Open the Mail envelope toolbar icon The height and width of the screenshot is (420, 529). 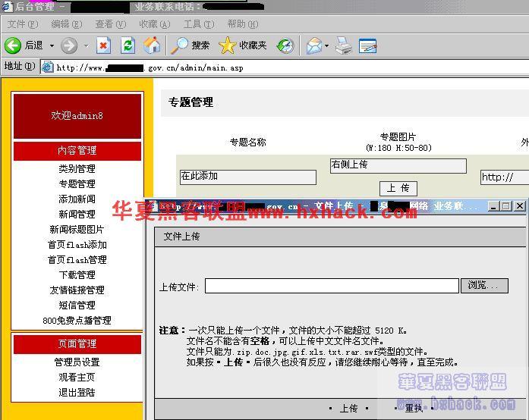[313, 45]
